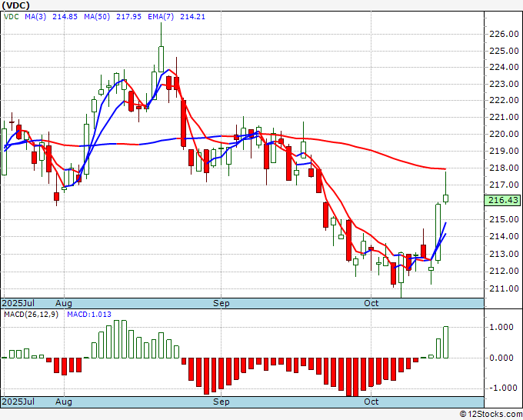Screen dimensions: 523x420
Task: Click the 224.00 price axis label
Action: pyautogui.click(x=504, y=68)
